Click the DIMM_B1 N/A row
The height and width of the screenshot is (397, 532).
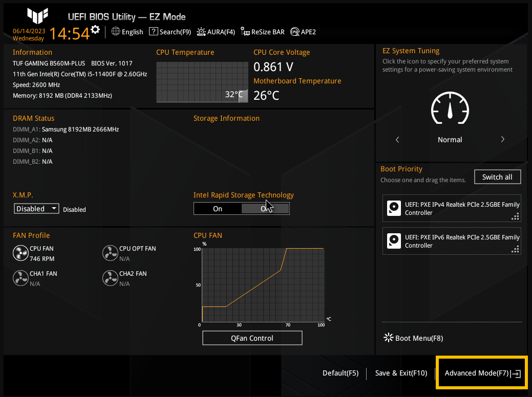click(x=33, y=151)
